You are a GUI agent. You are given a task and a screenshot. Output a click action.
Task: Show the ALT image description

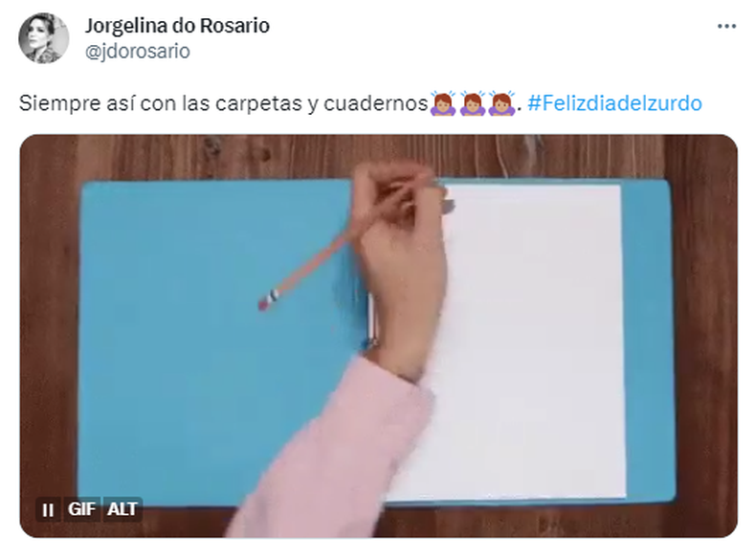tap(122, 509)
